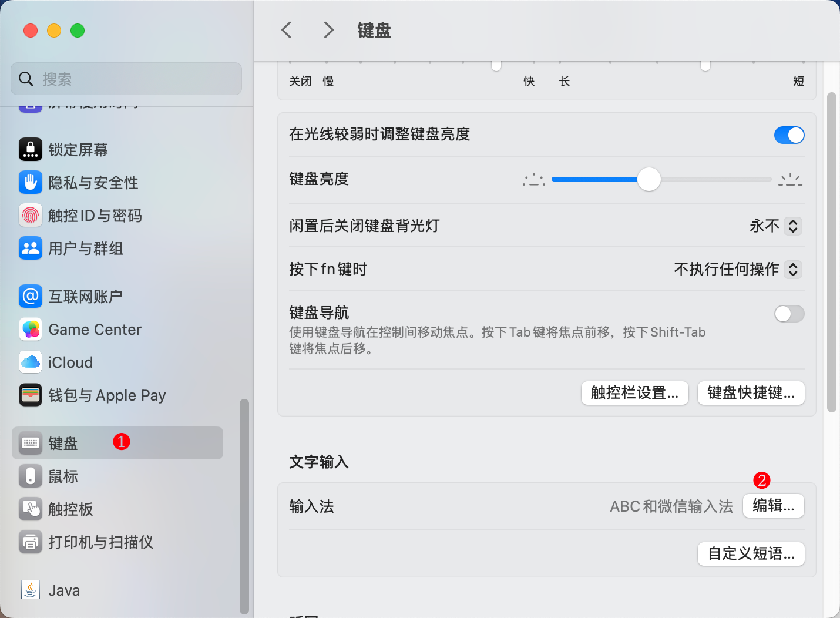The height and width of the screenshot is (618, 840).
Task: Click the Lock Screen (锁定屏幕) icon
Action: pos(31,149)
